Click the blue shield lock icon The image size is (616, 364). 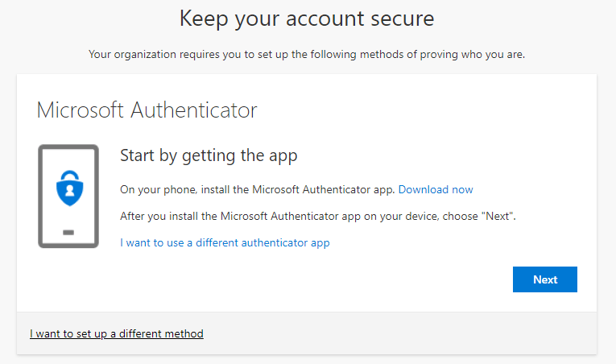tap(68, 190)
